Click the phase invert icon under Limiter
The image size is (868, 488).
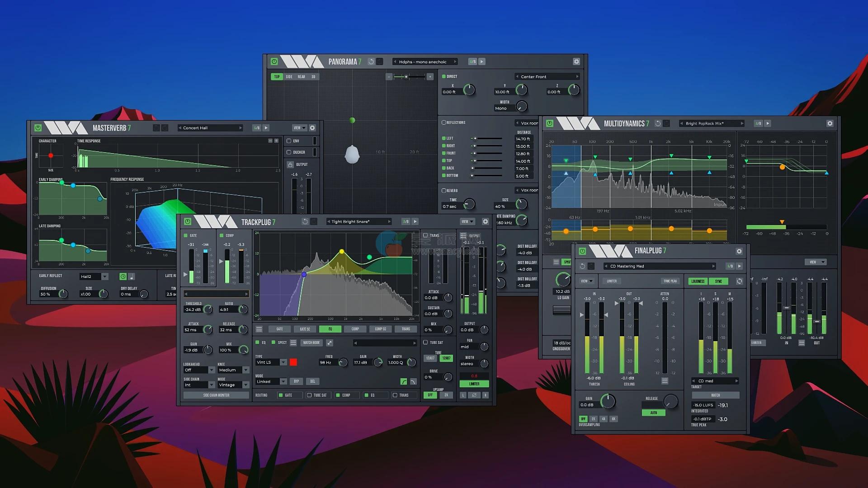(474, 395)
